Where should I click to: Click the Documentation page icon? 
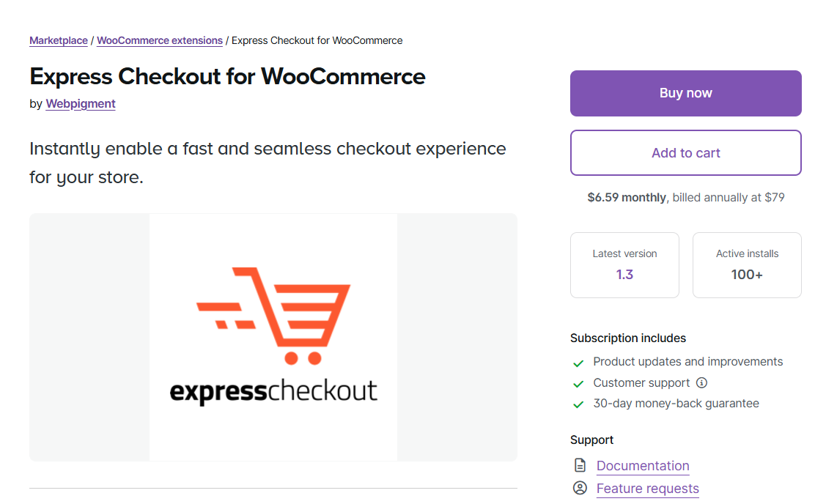(x=579, y=465)
